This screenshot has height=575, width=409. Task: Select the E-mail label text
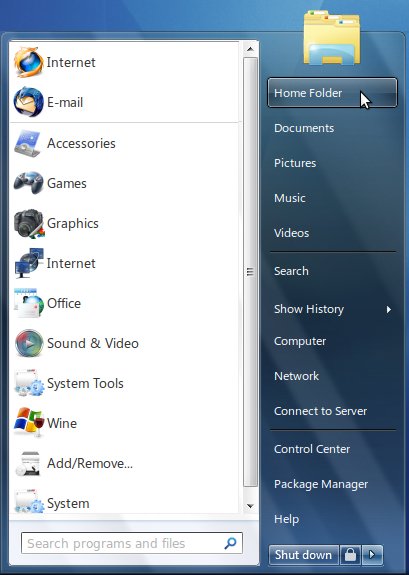[x=65, y=102]
